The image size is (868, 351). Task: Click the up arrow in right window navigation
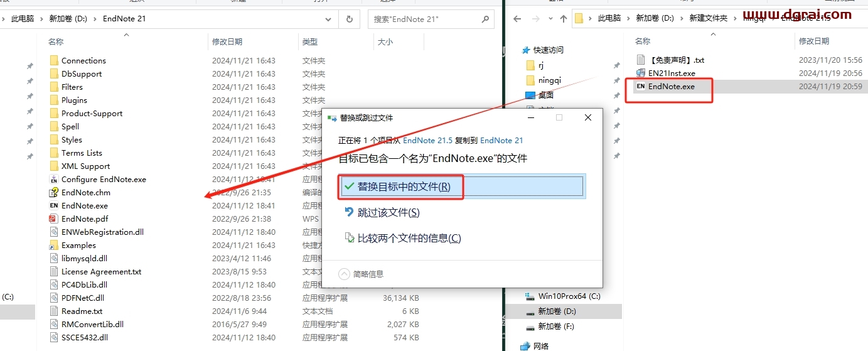[564, 18]
